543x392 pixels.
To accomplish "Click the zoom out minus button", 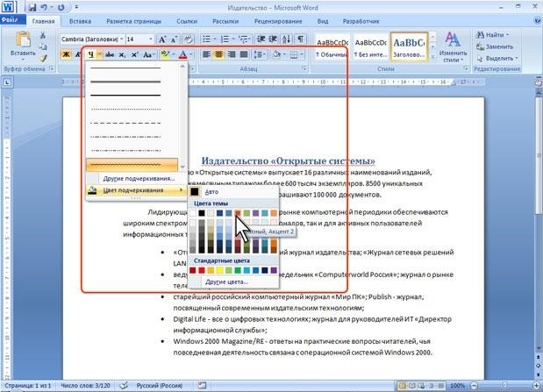I will point(474,385).
